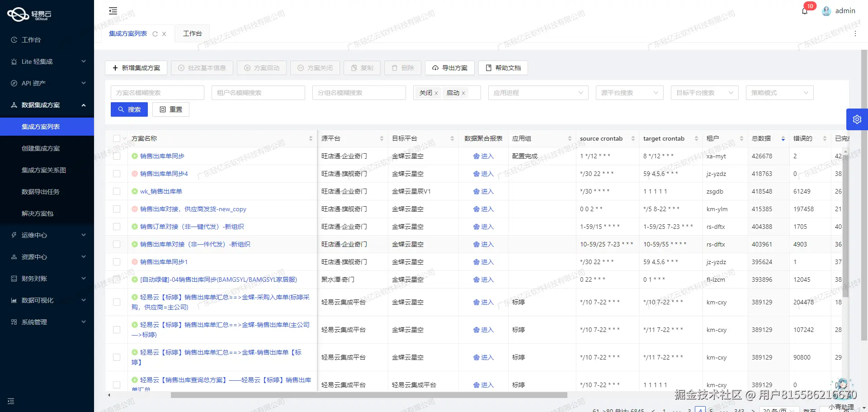Sort by the 错误的 column
The width and height of the screenshot is (868, 412).
pos(825,138)
